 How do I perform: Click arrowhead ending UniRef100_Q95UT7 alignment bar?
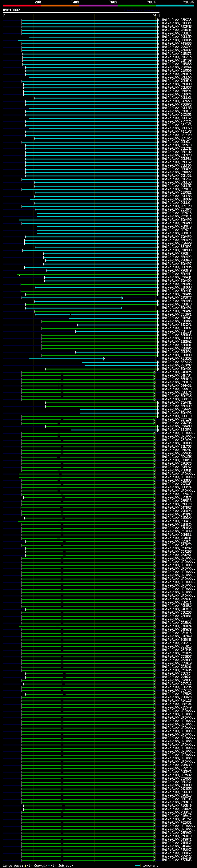coord(123,298)
